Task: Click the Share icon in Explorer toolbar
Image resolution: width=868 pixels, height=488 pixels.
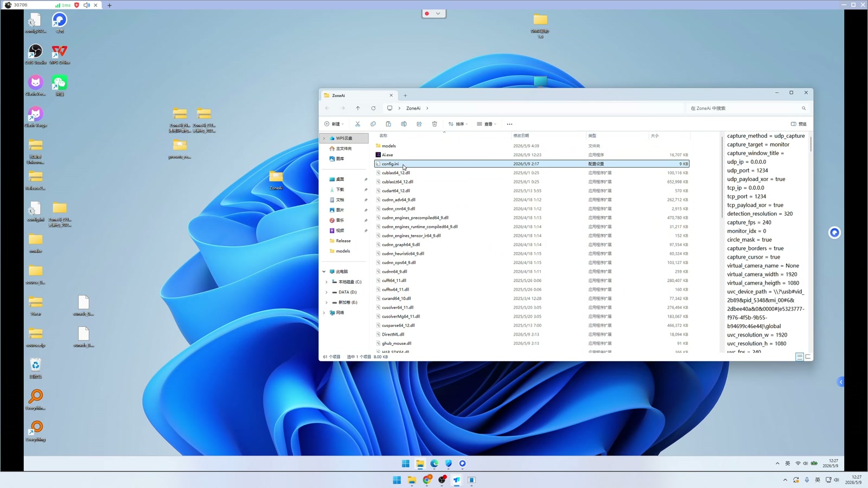Action: pyautogui.click(x=419, y=124)
